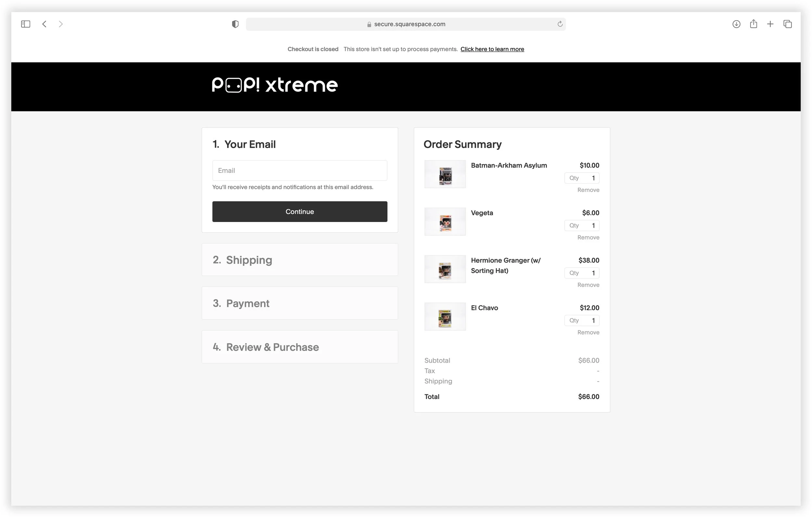Click the 'Checkout is closed' notice text

pos(313,49)
